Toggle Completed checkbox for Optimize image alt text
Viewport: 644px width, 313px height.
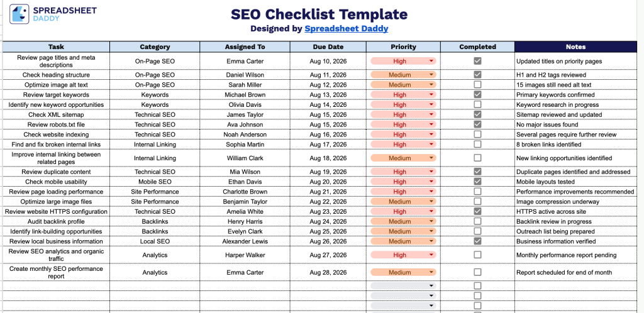tap(477, 84)
